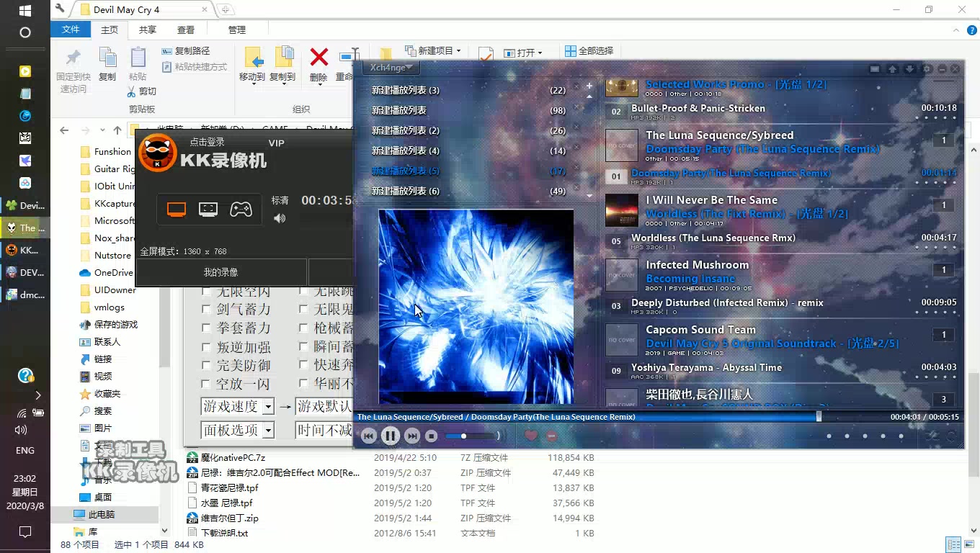
Task: Select fullscreen recording mode in KK recorder
Action: pyautogui.click(x=177, y=210)
